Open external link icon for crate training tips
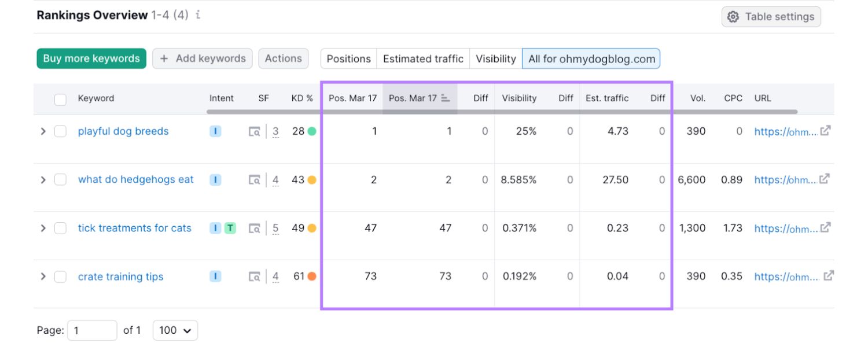868x347 pixels. coord(829,276)
